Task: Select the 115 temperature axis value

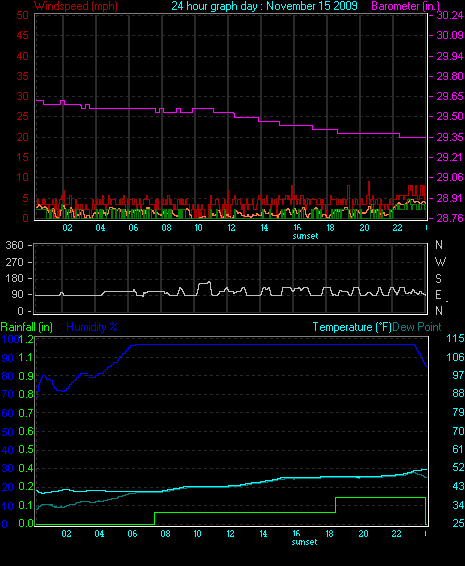Action: (456, 339)
